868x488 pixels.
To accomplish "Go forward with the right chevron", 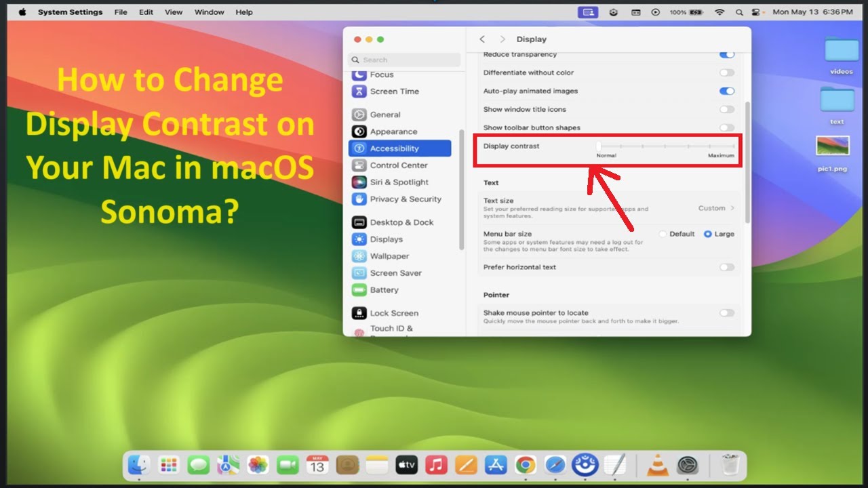I will pyautogui.click(x=502, y=39).
